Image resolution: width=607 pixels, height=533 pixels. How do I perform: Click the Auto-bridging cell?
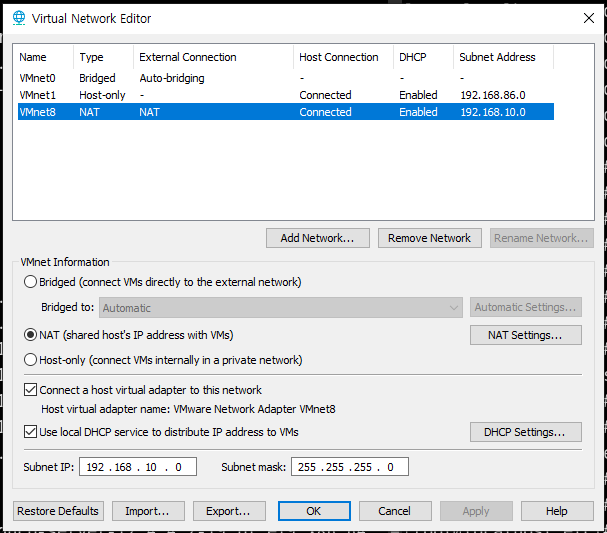pyautogui.click(x=172, y=78)
